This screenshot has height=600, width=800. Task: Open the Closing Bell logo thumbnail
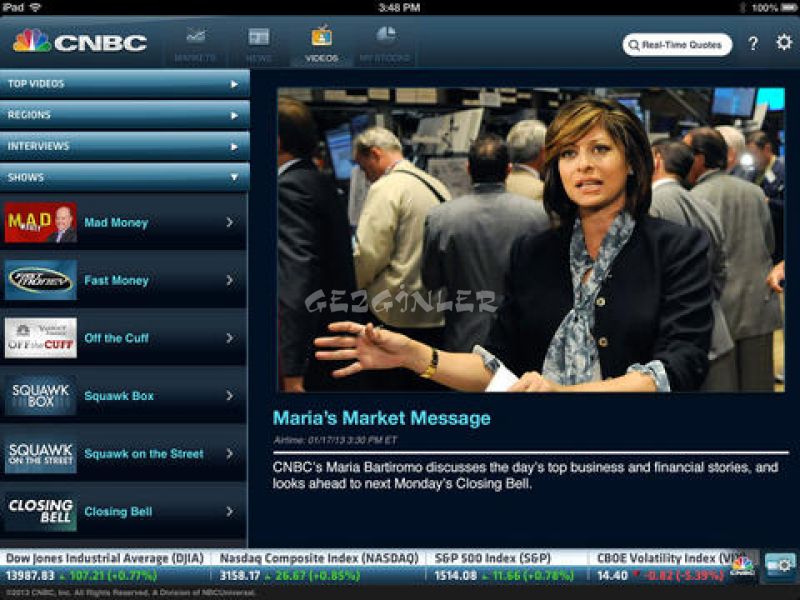pos(41,511)
